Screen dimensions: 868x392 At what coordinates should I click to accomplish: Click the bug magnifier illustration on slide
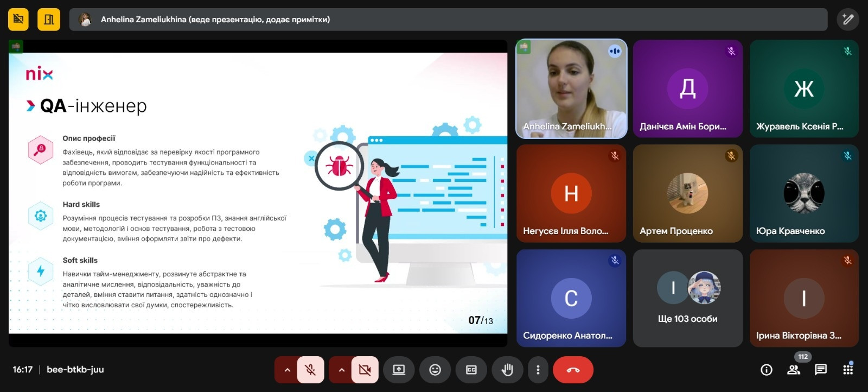point(340,166)
